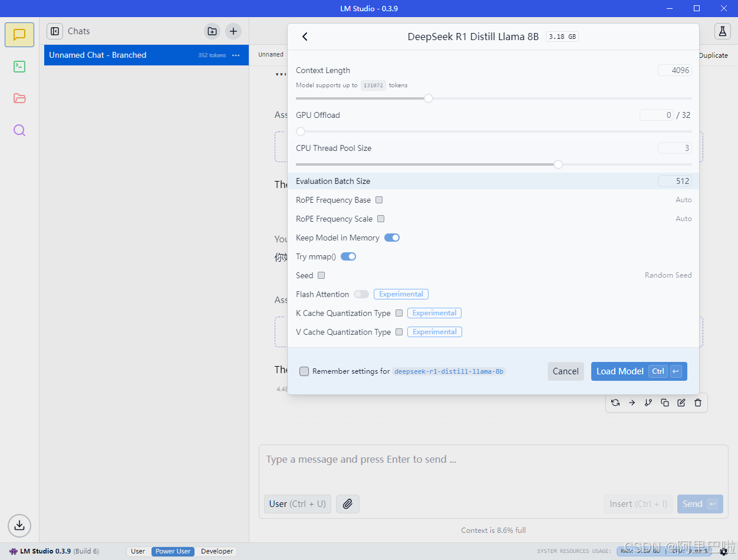The width and height of the screenshot is (738, 560).
Task: Click the 3.18 GB size badge
Action: coord(562,37)
